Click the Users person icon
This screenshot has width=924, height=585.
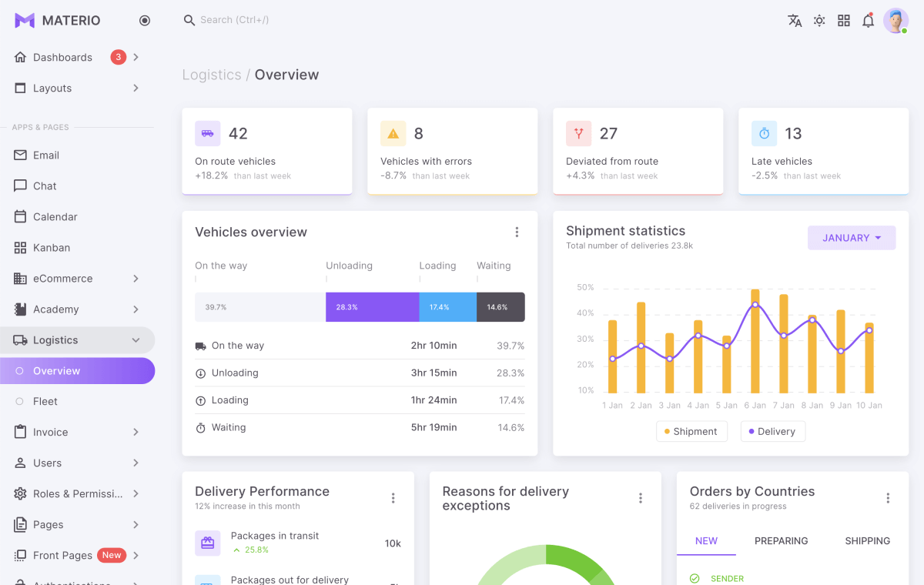click(20, 463)
